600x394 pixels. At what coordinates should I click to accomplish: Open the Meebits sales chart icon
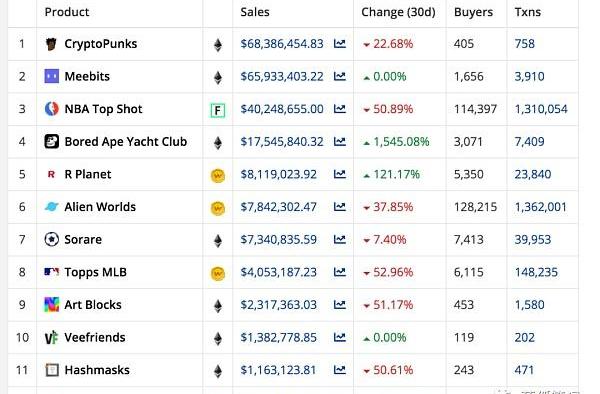click(340, 77)
